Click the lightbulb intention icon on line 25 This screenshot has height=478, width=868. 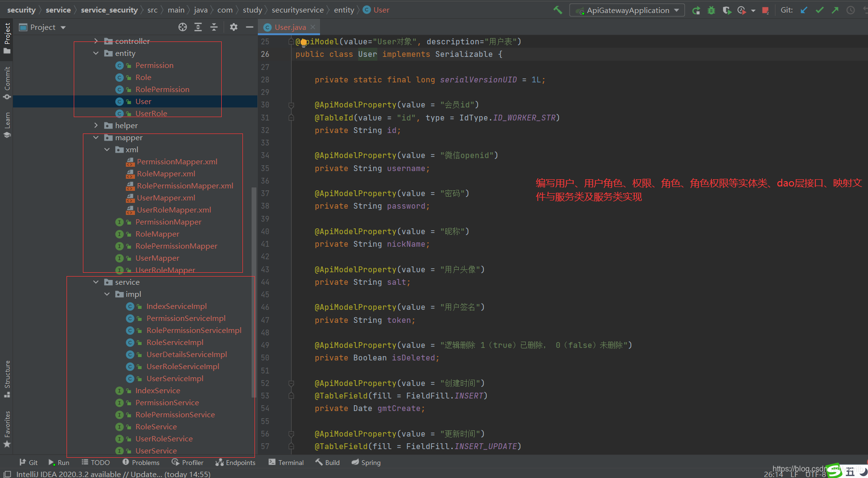[x=304, y=42]
